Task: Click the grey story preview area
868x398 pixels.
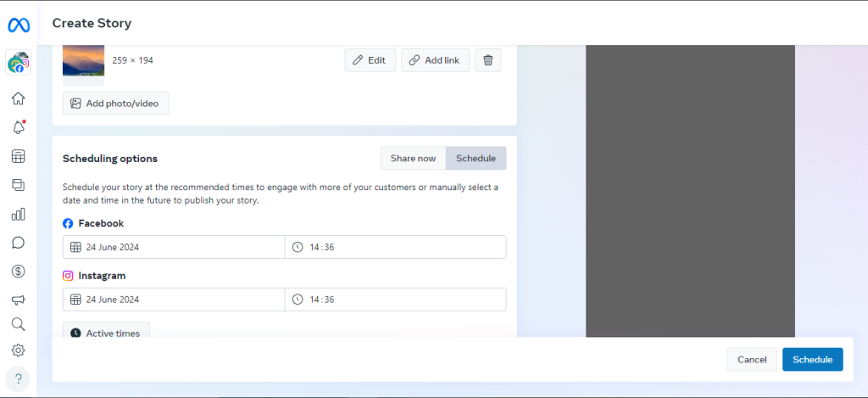Action: pos(690,191)
